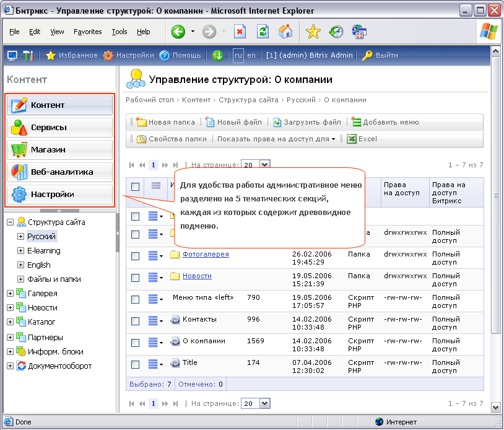
Task: Open the Веб-аналитика section
Action: click(x=60, y=172)
